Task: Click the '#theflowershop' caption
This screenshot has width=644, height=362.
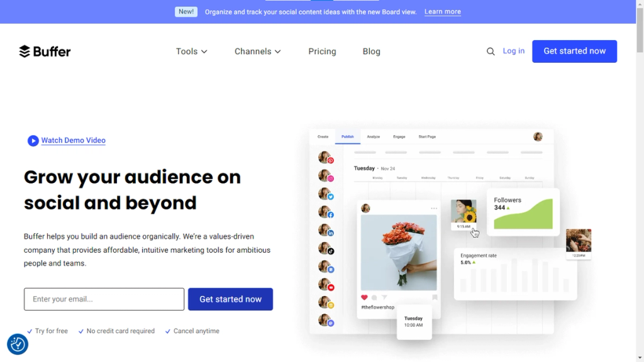Action: 378,307
